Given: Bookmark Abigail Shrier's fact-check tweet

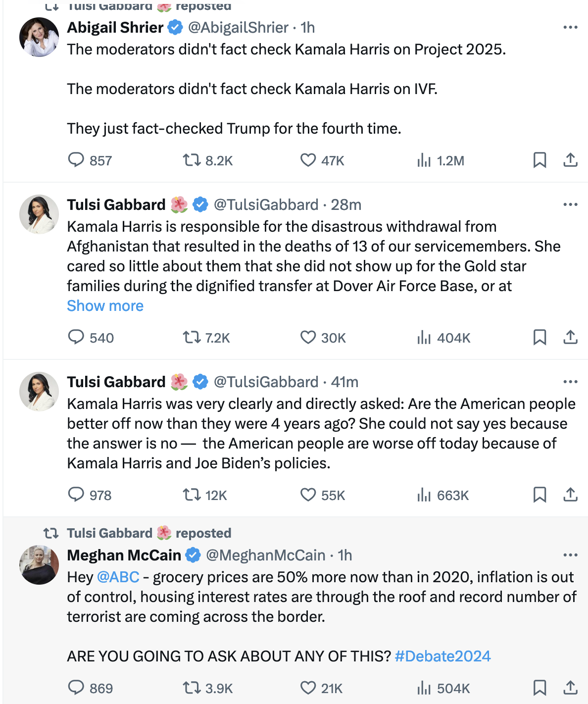Looking at the screenshot, I should click(x=539, y=160).
